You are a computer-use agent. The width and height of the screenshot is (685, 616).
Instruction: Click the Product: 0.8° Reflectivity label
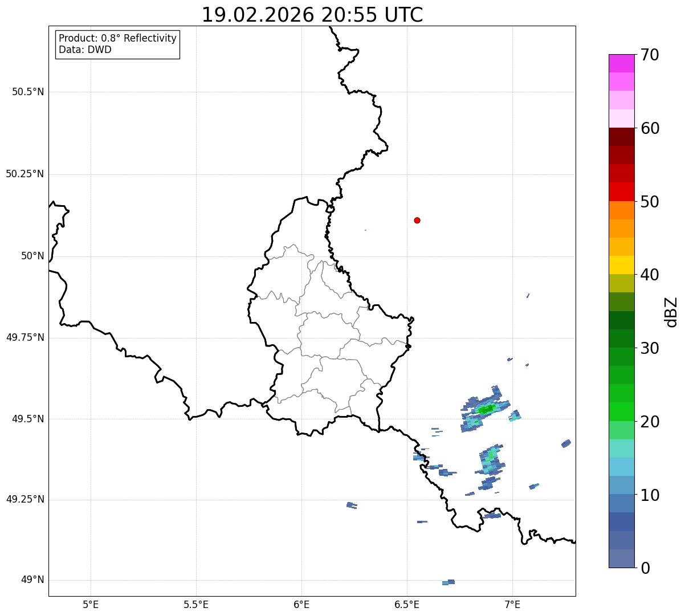[x=118, y=38]
